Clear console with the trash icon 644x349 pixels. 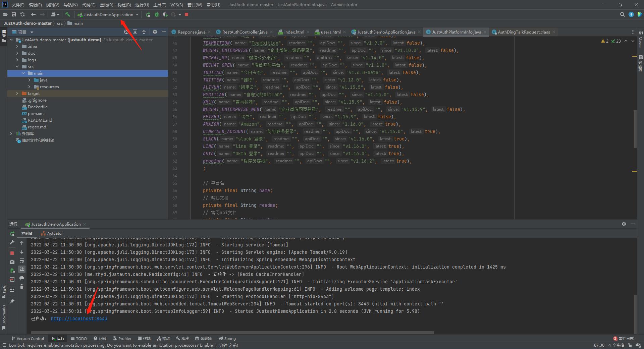tap(22, 286)
